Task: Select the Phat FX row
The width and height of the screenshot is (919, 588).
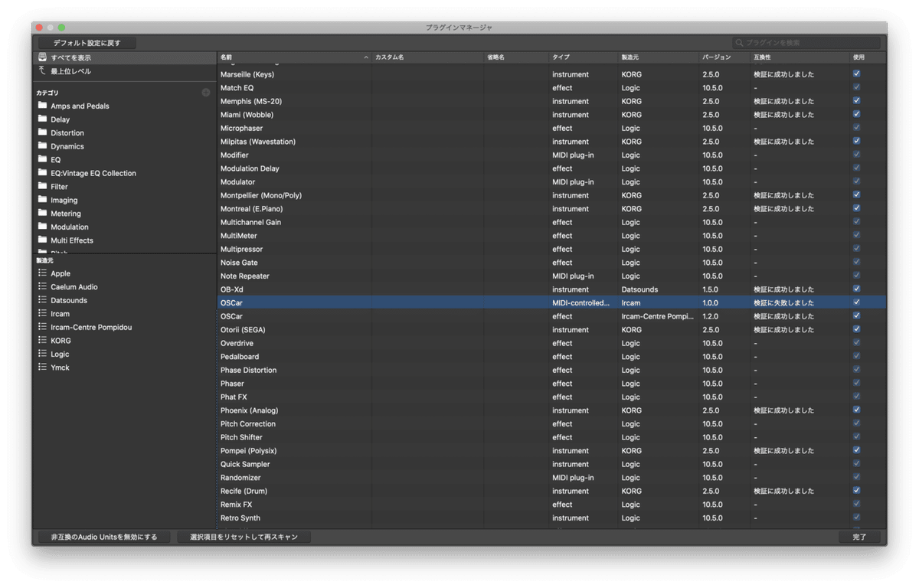Action: click(551, 397)
